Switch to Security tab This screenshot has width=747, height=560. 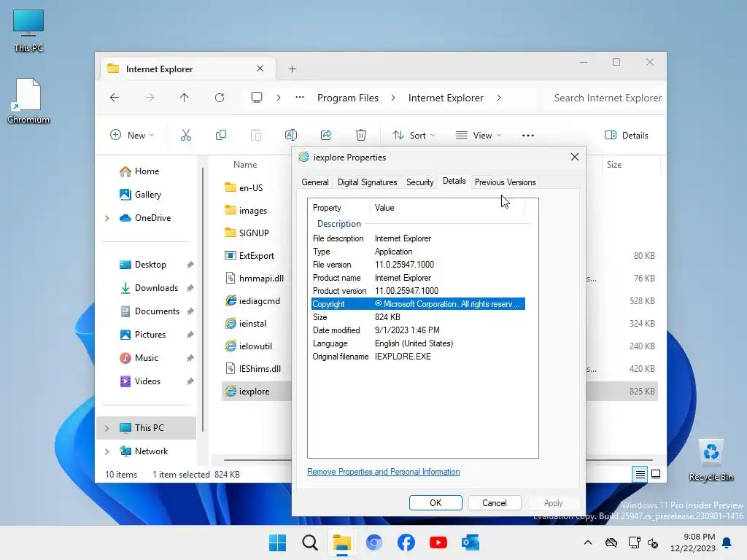[x=419, y=182]
